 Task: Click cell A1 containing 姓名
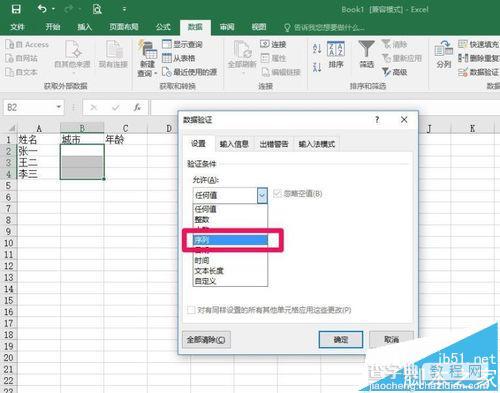point(39,139)
